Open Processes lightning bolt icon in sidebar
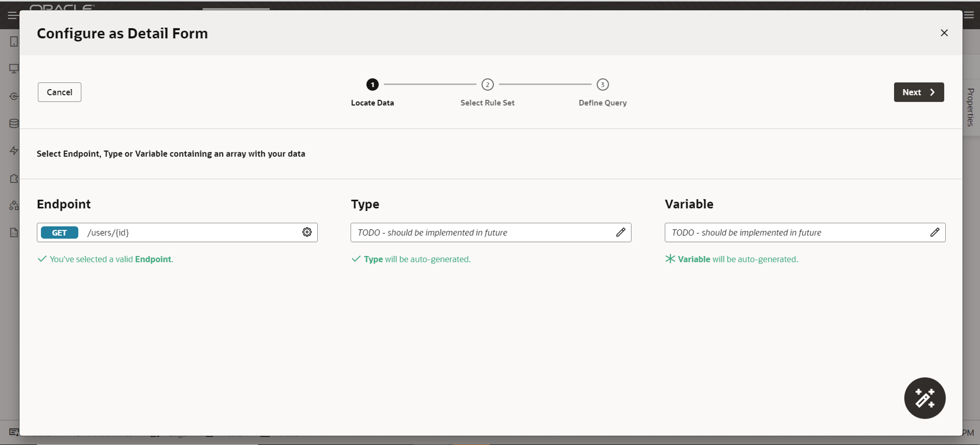 (14, 151)
